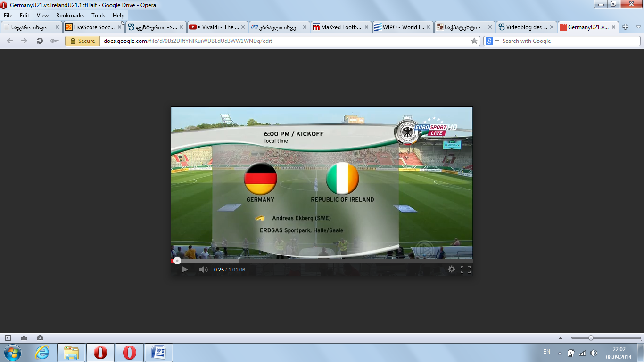Screen dimensions: 644x362
Task: Open the view options arrow beside zoom slider
Action: click(x=560, y=338)
